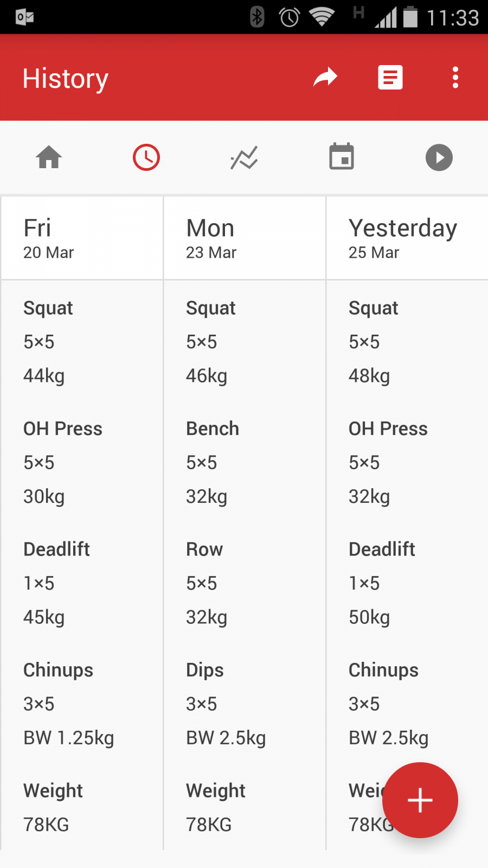
Task: Go to the Home tab icon
Action: tap(49, 158)
